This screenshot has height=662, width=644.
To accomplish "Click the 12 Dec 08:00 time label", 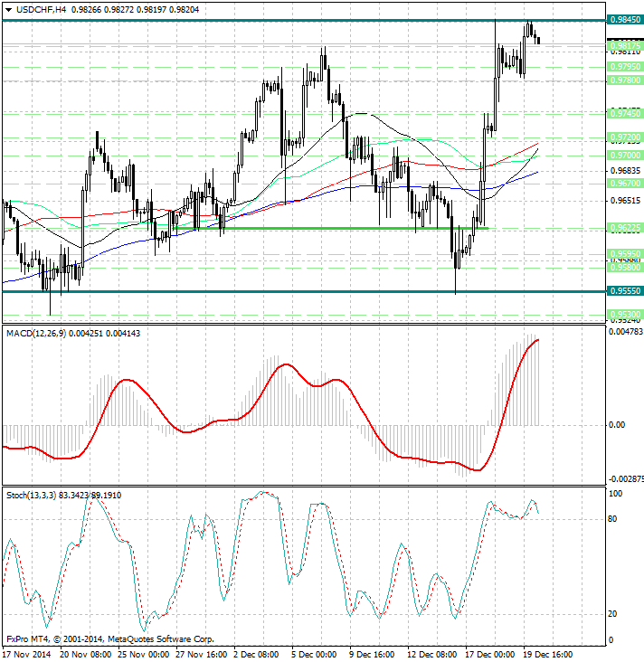I will click(433, 655).
